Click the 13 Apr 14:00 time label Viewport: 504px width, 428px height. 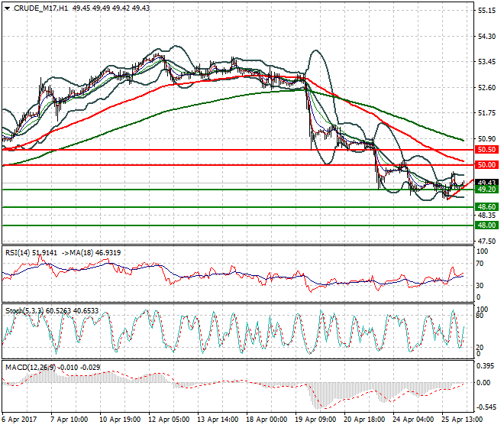point(218,420)
